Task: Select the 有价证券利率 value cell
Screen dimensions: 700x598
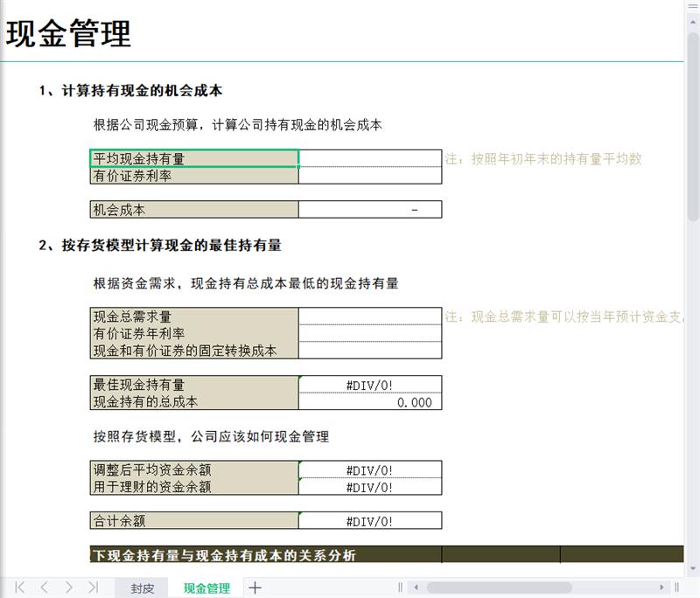Action: (x=370, y=176)
